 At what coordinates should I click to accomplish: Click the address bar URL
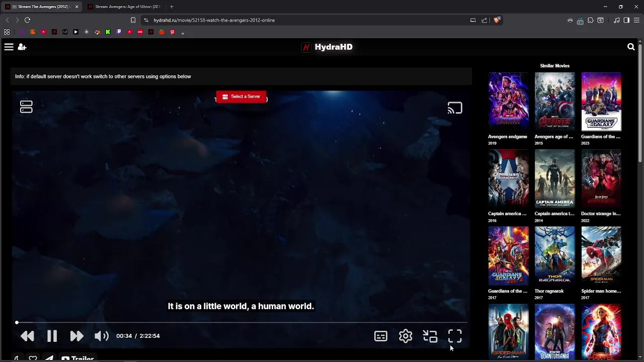pos(214,20)
